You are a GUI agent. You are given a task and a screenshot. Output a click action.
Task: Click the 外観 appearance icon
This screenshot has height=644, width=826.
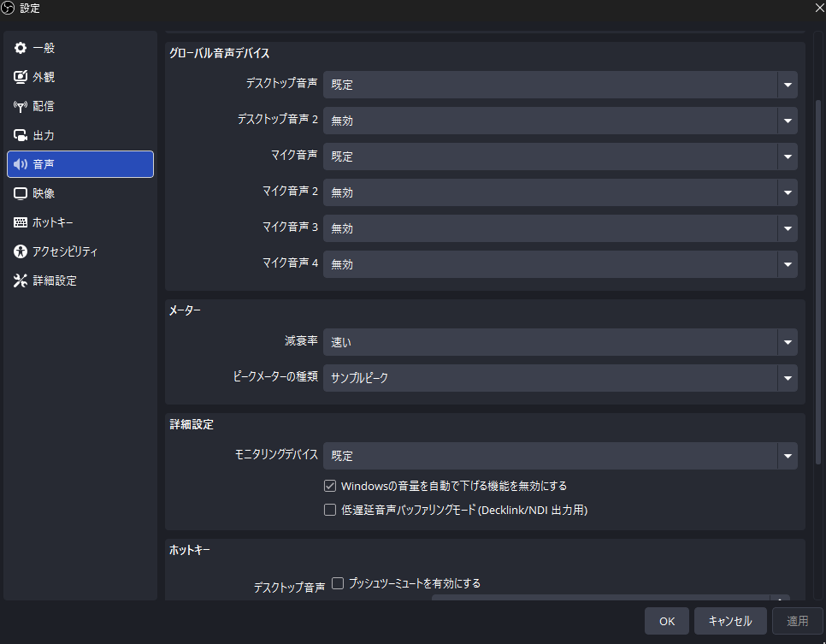pos(20,77)
